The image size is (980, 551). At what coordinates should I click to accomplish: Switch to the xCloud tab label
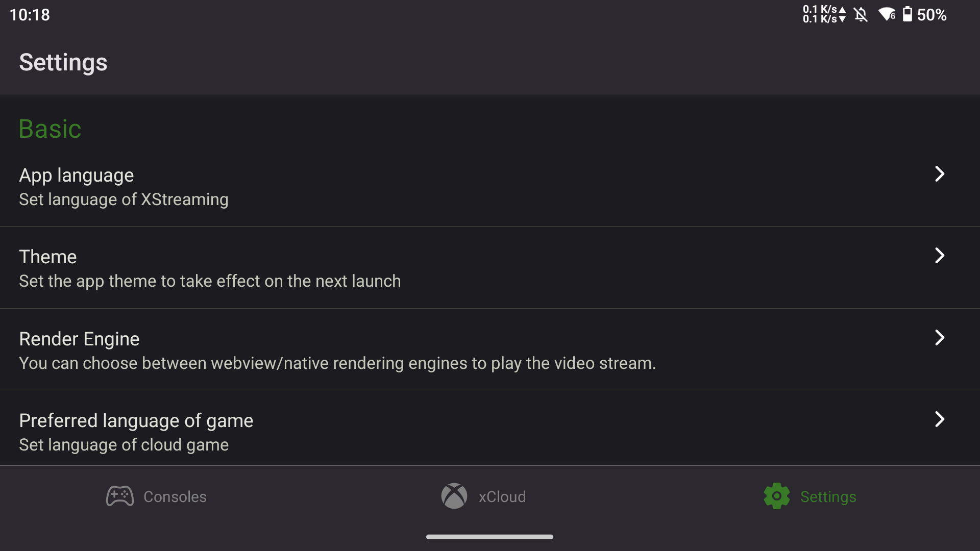[x=502, y=497]
